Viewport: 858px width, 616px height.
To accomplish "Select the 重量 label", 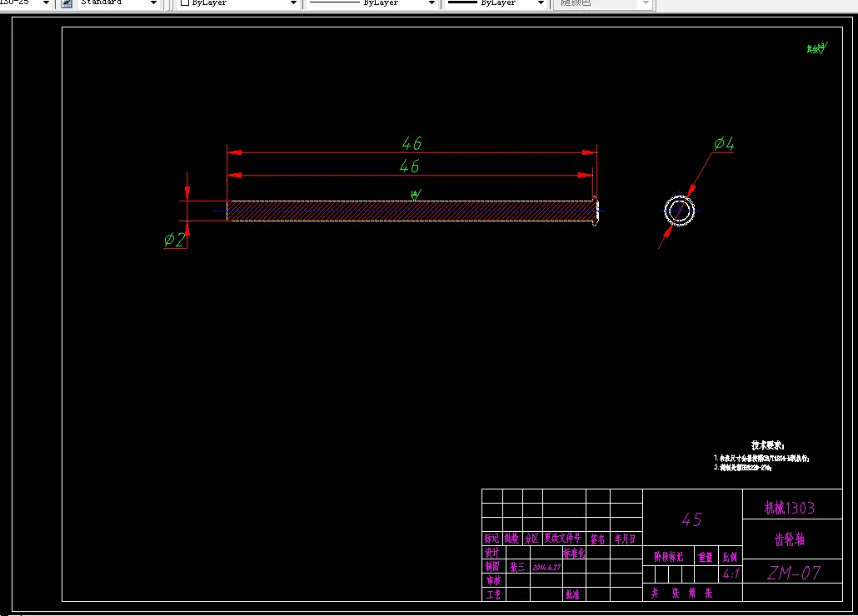I will (706, 557).
